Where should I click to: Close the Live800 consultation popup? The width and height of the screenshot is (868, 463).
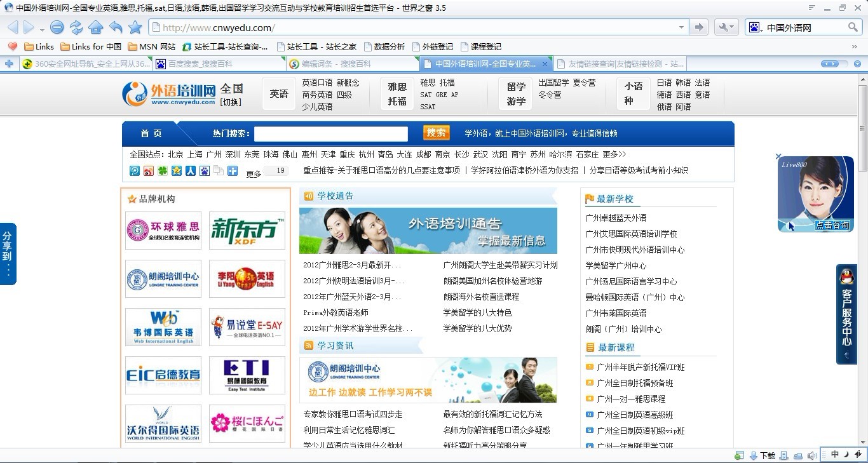click(x=778, y=156)
